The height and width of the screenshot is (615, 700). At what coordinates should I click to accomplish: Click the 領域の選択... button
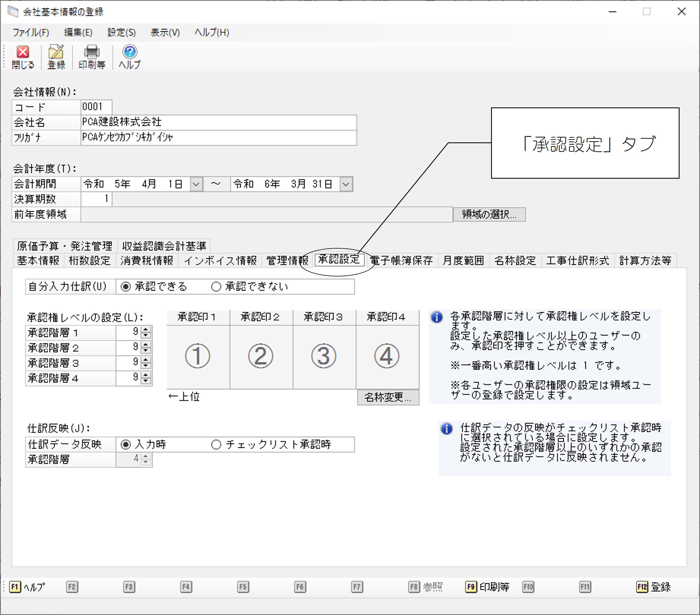pyautogui.click(x=489, y=214)
